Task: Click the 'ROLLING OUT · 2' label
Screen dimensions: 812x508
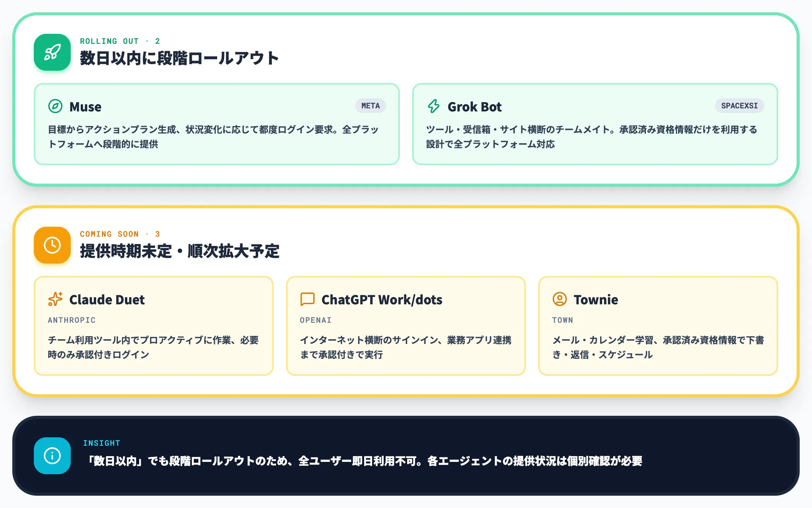Action: coord(120,41)
